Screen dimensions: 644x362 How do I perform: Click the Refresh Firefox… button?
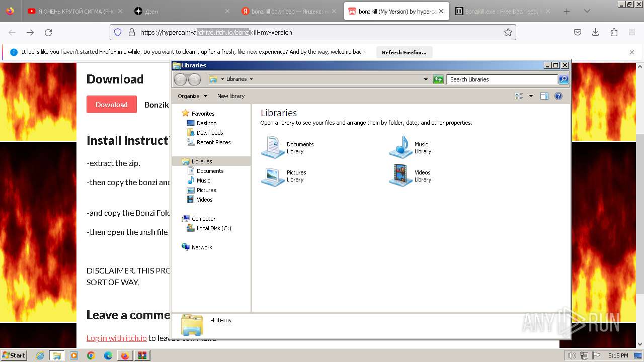[404, 52]
